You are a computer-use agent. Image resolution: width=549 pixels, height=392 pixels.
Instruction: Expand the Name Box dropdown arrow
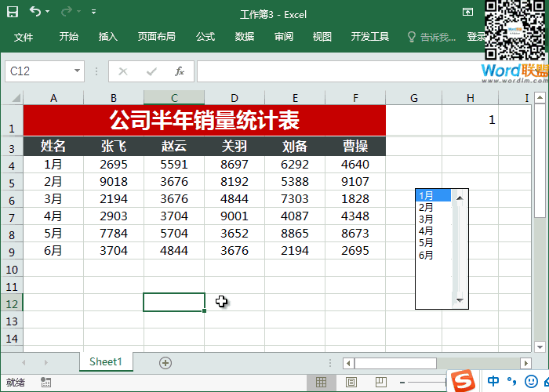click(x=77, y=71)
